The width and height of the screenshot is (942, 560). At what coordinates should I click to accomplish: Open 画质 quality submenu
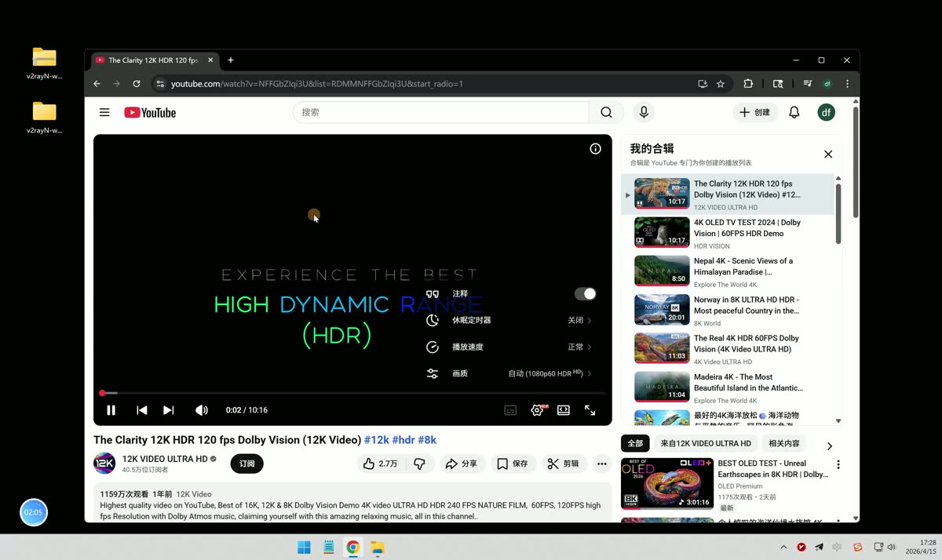[x=510, y=373]
